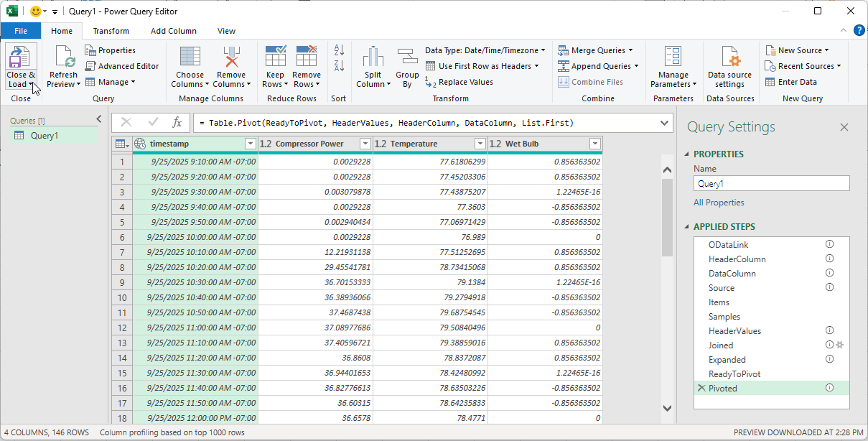Open Data source settings
Image resolution: width=868 pixels, height=441 pixels.
click(729, 57)
